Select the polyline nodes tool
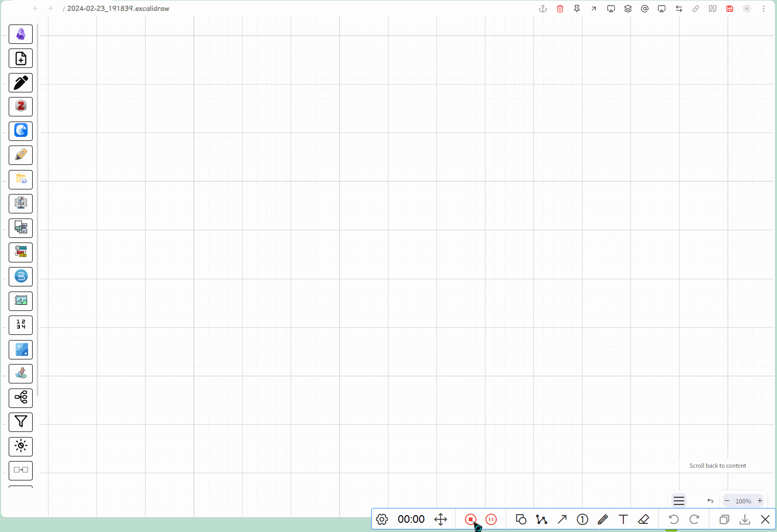 [542, 520]
